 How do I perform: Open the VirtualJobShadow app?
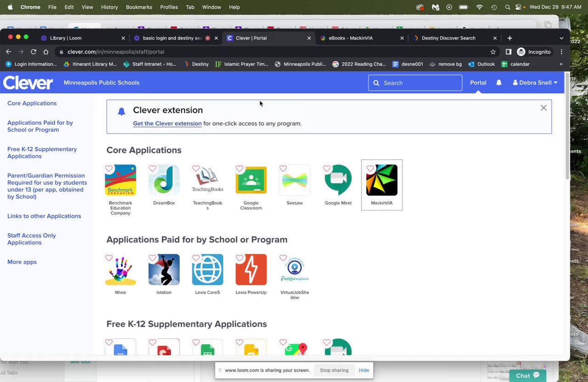click(x=294, y=269)
